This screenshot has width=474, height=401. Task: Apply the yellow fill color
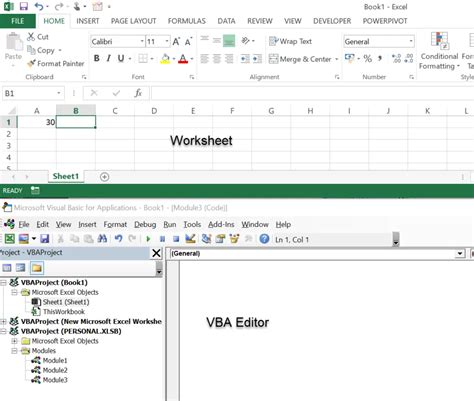(x=165, y=59)
